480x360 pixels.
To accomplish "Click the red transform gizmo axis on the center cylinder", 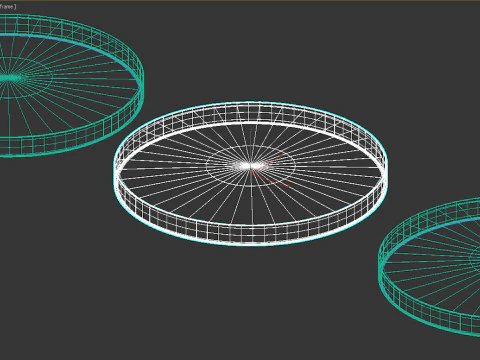I will tap(270, 171).
